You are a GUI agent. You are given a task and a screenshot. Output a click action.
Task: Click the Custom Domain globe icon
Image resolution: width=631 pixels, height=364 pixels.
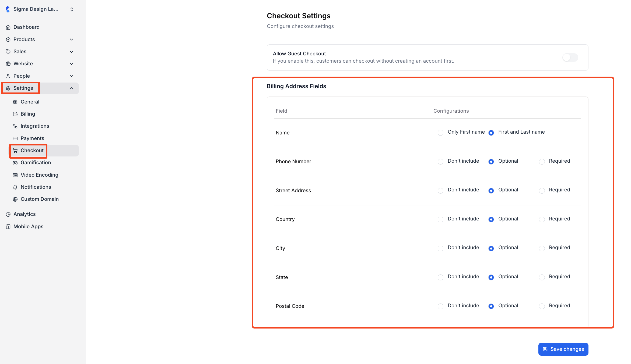(15, 199)
